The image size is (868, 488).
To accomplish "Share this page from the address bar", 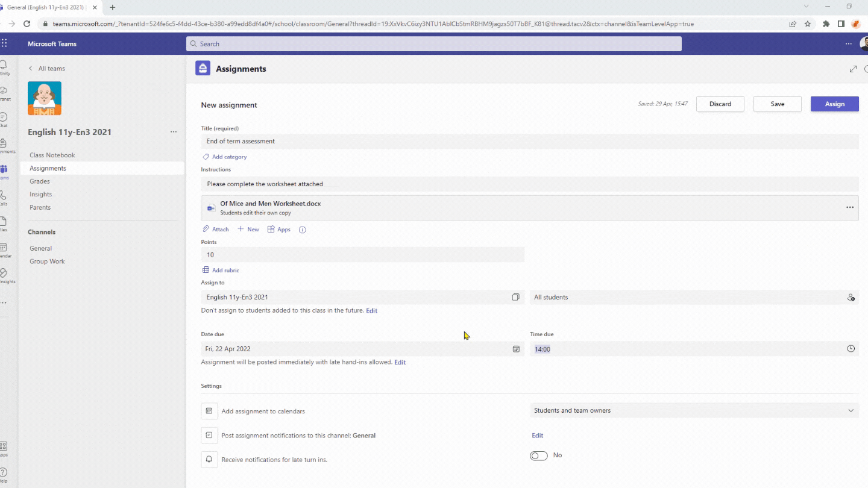I will tap(793, 24).
